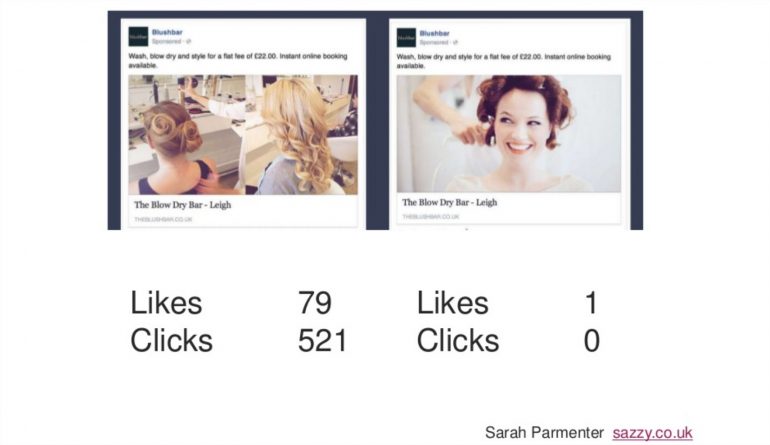The image size is (770, 445).
Task: Click right ad's THEBLUSHBAR.CO.UK domain
Action: coord(431,217)
